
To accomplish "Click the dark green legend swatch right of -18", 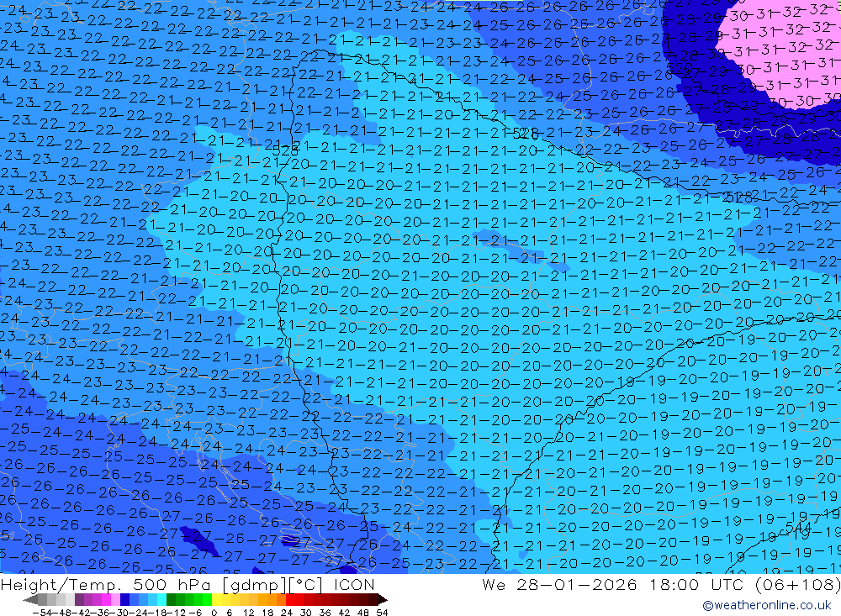I will tap(171, 599).
